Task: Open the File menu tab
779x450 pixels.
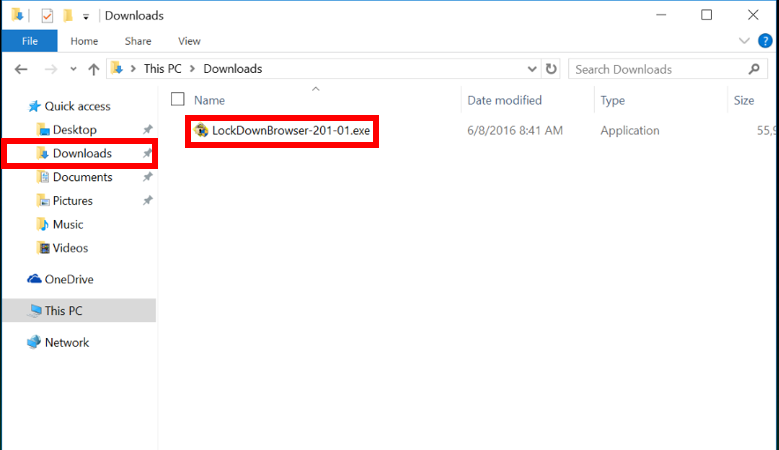Action: pos(30,41)
